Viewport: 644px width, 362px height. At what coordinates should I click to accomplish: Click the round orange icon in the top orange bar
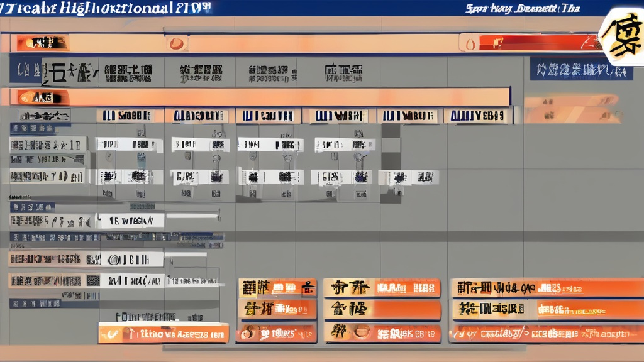[175, 43]
